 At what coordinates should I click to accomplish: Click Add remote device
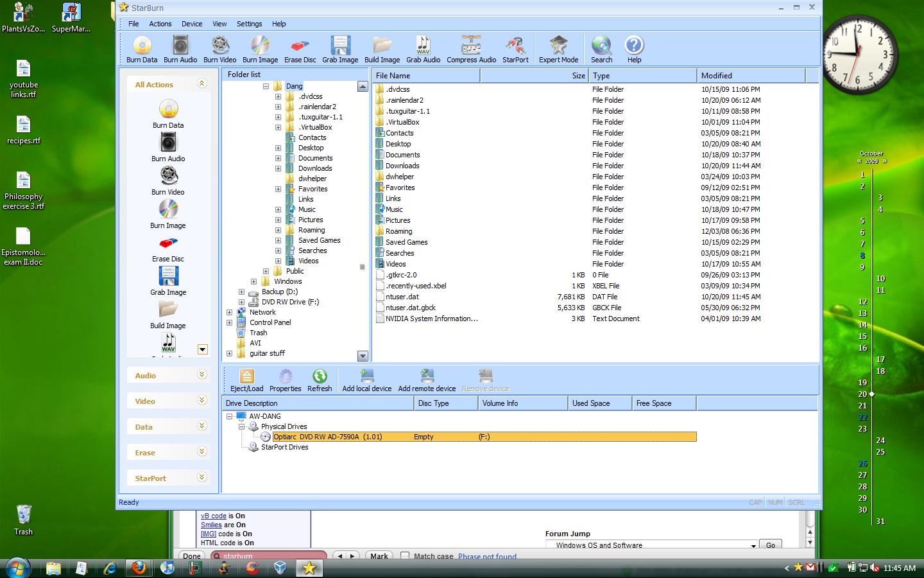(427, 380)
